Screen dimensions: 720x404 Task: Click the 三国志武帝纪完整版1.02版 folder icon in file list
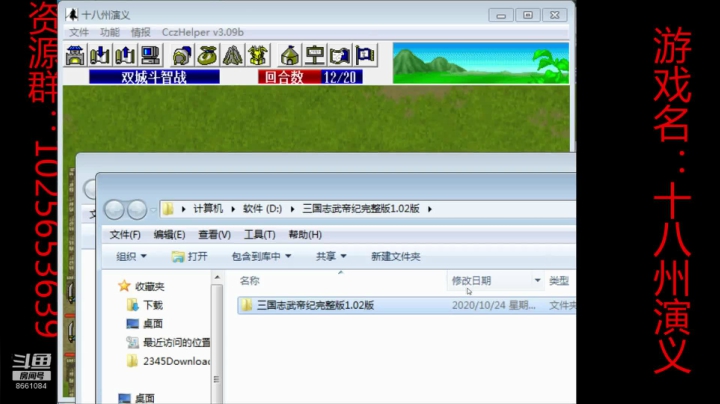tap(247, 305)
